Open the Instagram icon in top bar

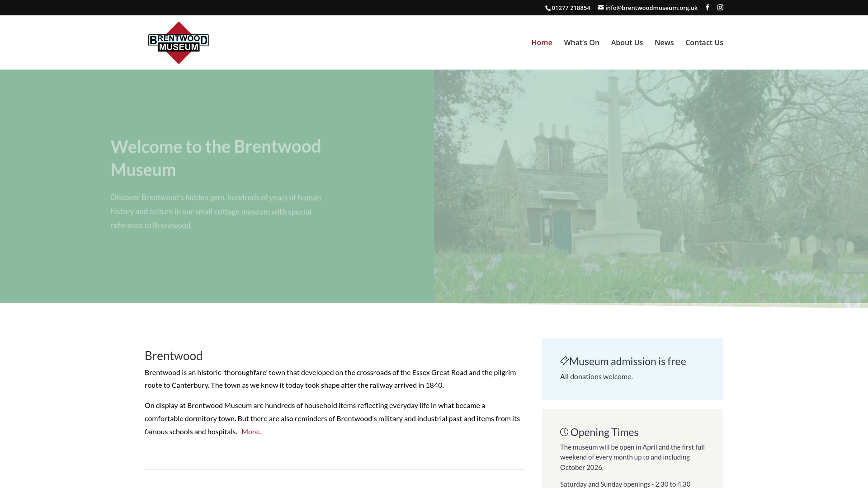coord(720,8)
